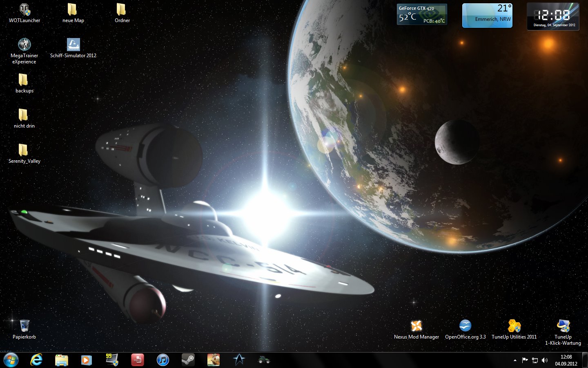588x368 pixels.
Task: Click the Show desktop button at taskbar edge
Action: tap(585, 360)
